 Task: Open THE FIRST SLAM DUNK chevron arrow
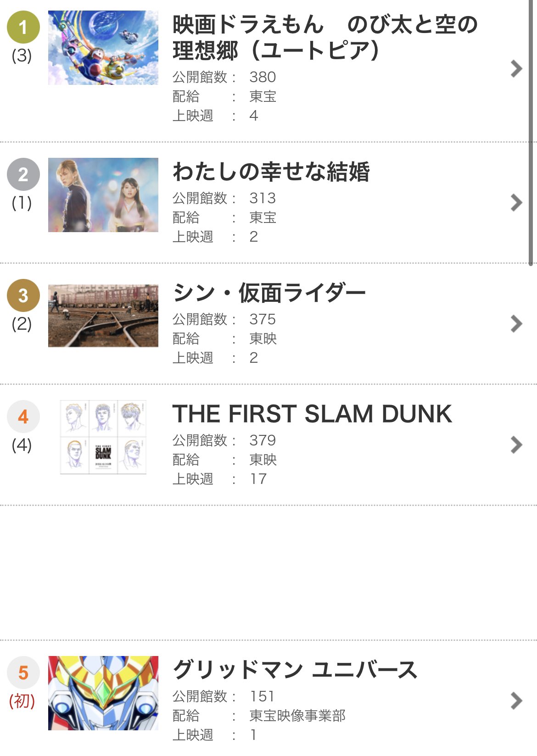point(516,445)
